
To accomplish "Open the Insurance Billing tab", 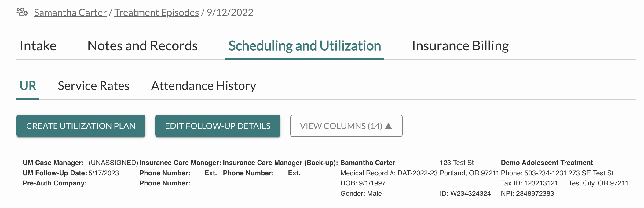I will [460, 46].
